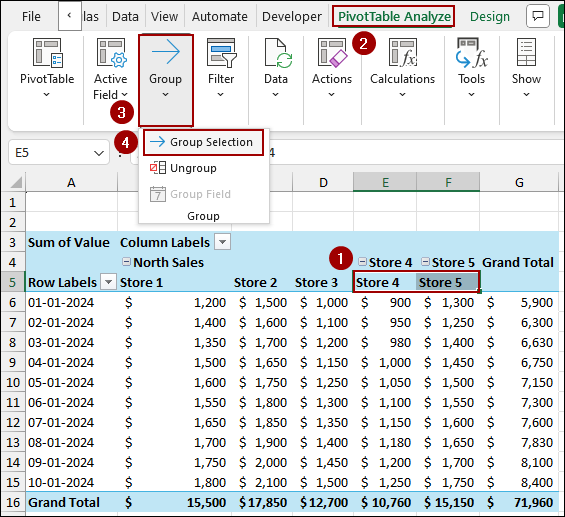The height and width of the screenshot is (517, 565).
Task: Select the 10-01-2024 row label
Action: point(71,482)
